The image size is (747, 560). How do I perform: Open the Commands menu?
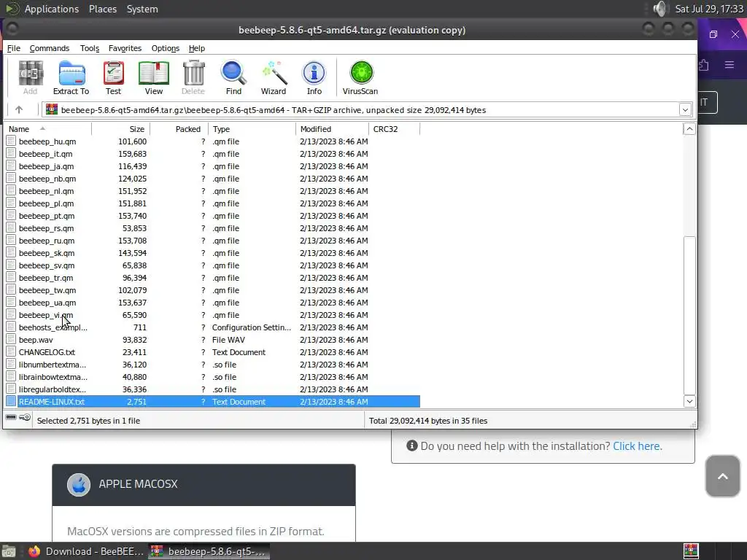point(50,48)
